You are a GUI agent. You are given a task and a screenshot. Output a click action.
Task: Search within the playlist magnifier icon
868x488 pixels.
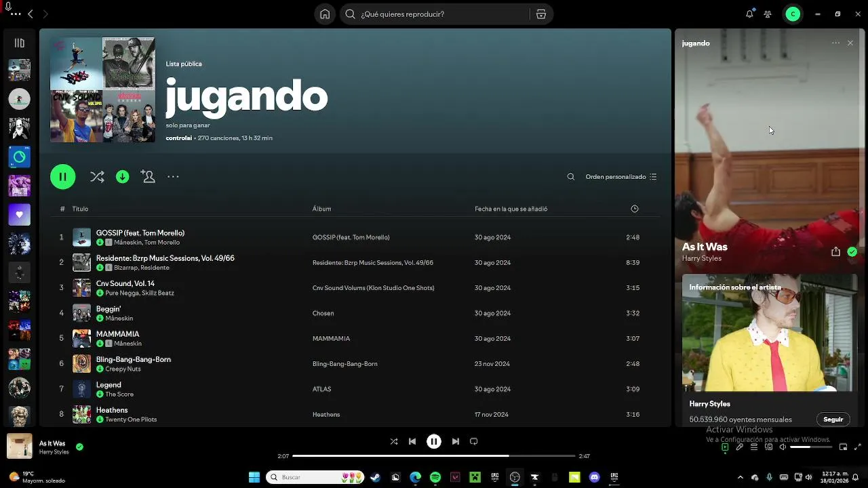pyautogui.click(x=570, y=177)
